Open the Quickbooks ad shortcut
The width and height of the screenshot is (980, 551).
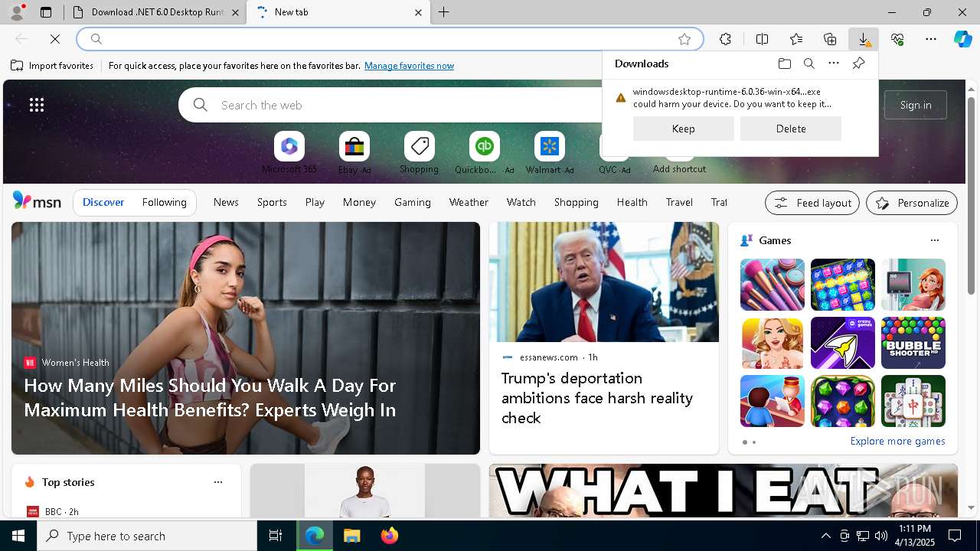485,152
